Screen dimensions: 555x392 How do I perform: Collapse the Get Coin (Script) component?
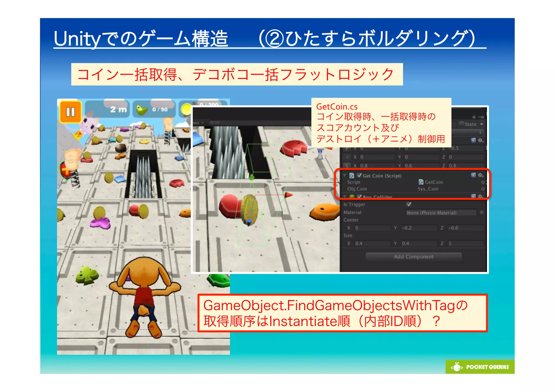pos(345,176)
